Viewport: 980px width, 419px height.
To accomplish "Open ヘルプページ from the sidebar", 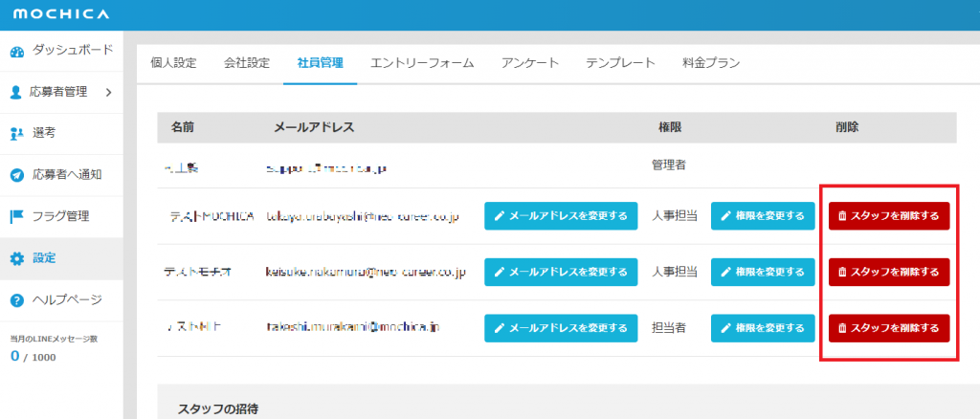I will click(67, 300).
